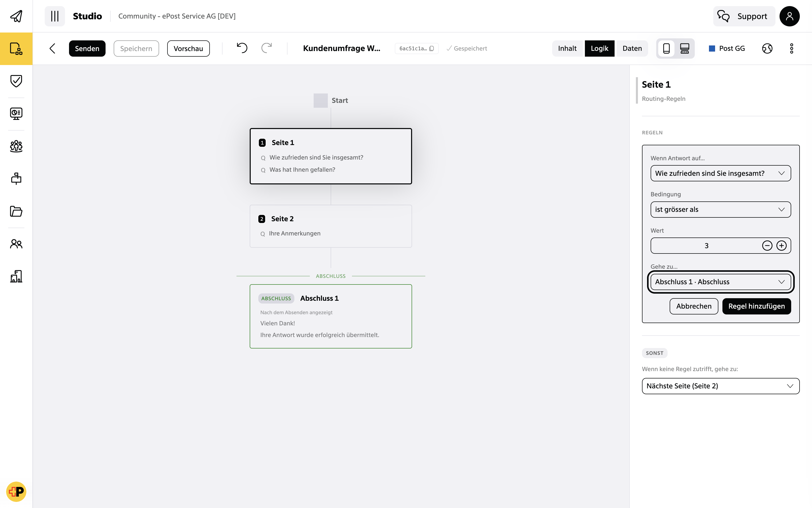Open the two users sidebar icon
Image resolution: width=812 pixels, height=508 pixels.
point(16,244)
